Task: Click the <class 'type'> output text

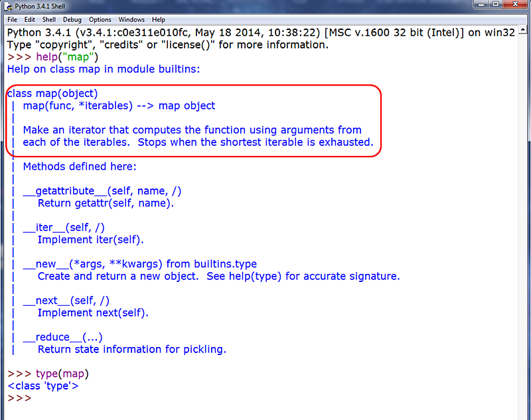Action: (43, 385)
